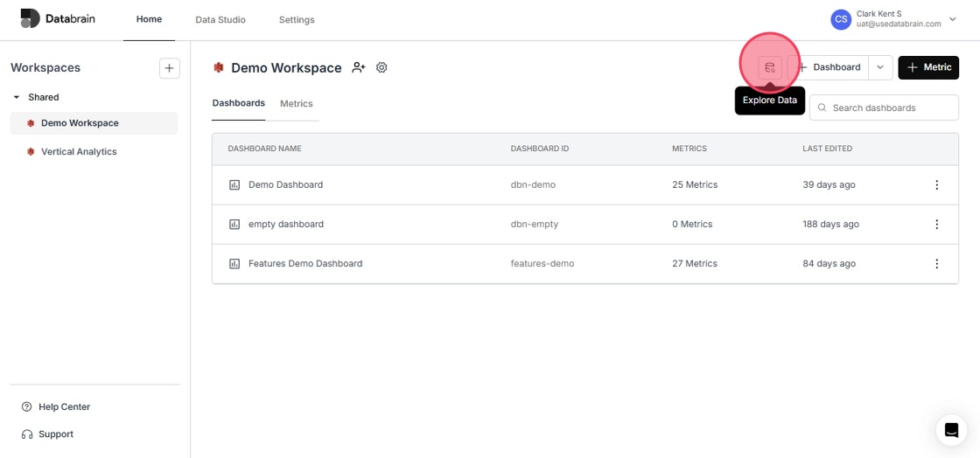
Task: Open three-dot menu for empty dashboard
Action: click(x=936, y=224)
